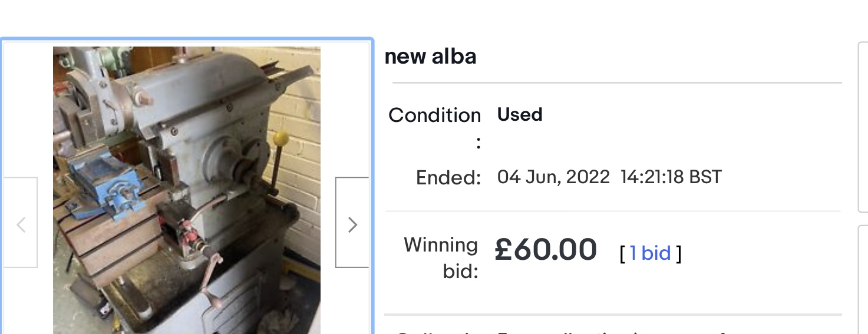The image size is (868, 334).
Task: Go back to the previous listing photo
Action: (x=21, y=224)
